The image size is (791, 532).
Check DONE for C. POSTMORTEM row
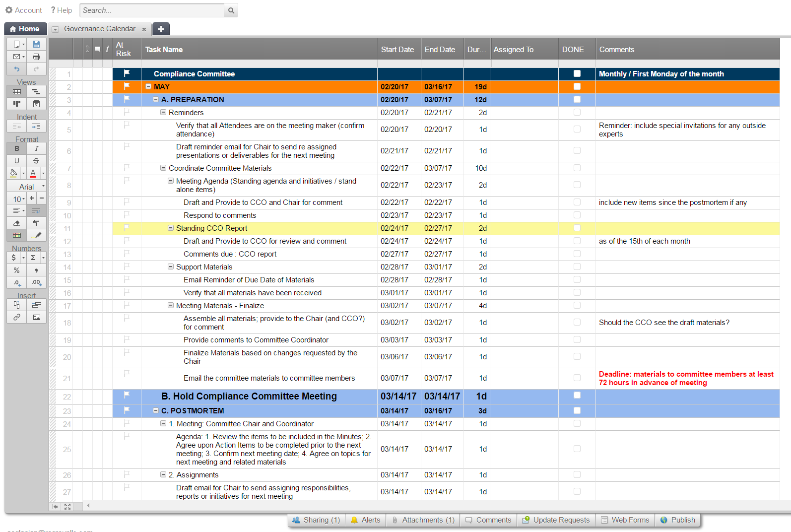pyautogui.click(x=577, y=410)
